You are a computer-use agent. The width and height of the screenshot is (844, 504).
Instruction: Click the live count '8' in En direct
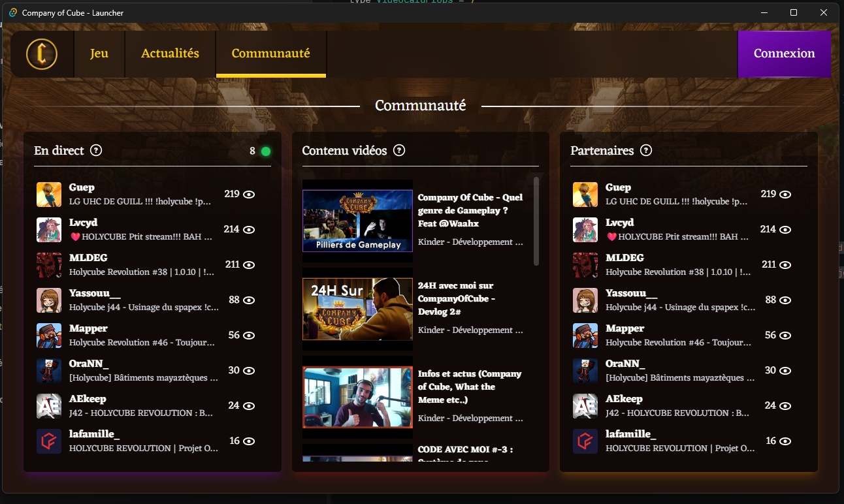(252, 151)
